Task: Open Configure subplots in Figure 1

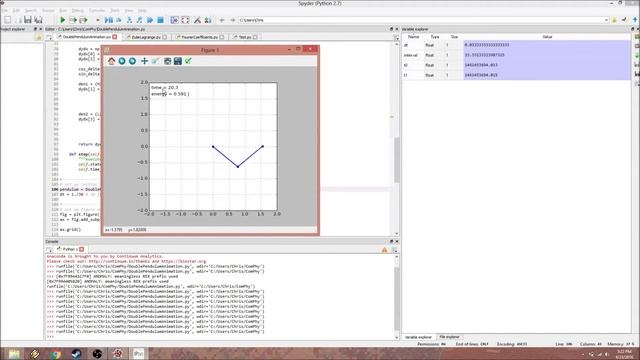Action: 167,61
